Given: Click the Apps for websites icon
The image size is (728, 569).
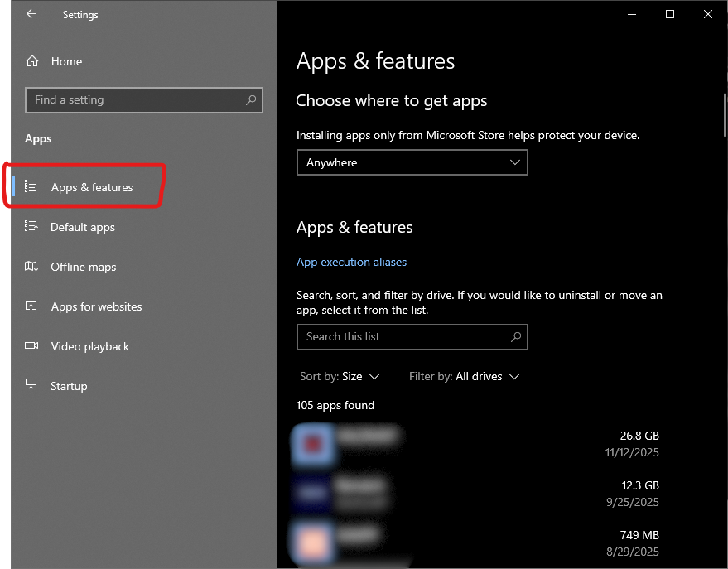Looking at the screenshot, I should pyautogui.click(x=31, y=306).
